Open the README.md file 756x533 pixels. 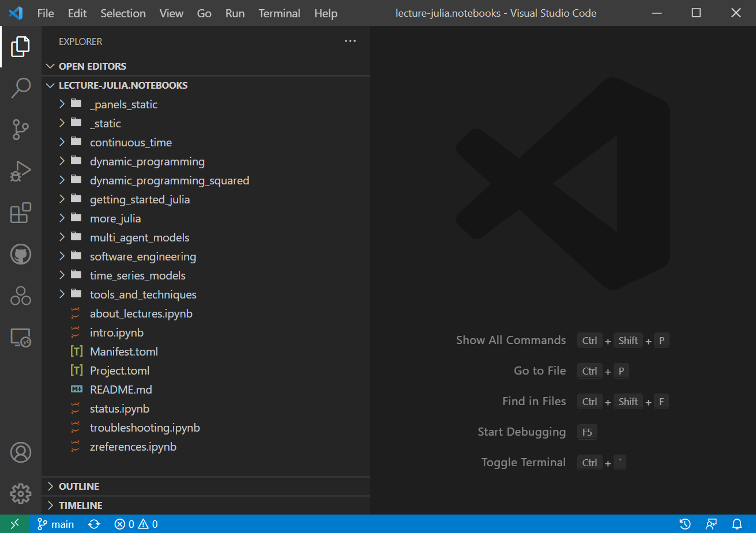[x=121, y=390]
